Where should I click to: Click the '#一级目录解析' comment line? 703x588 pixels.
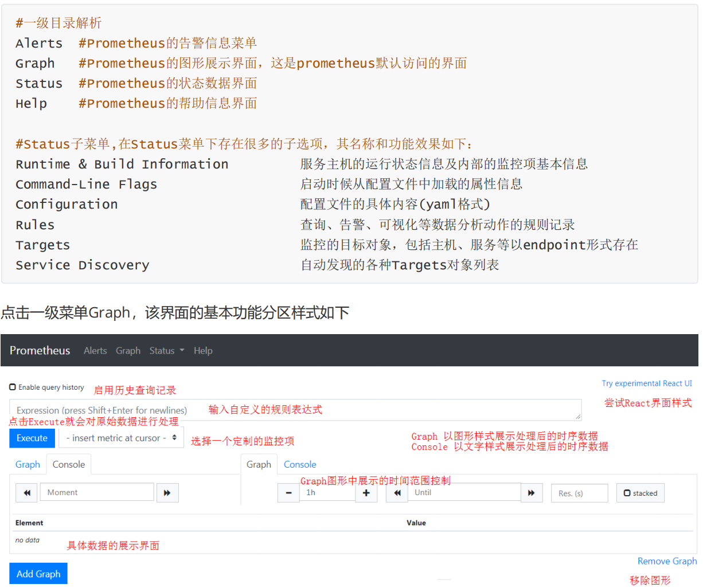pyautogui.click(x=58, y=23)
